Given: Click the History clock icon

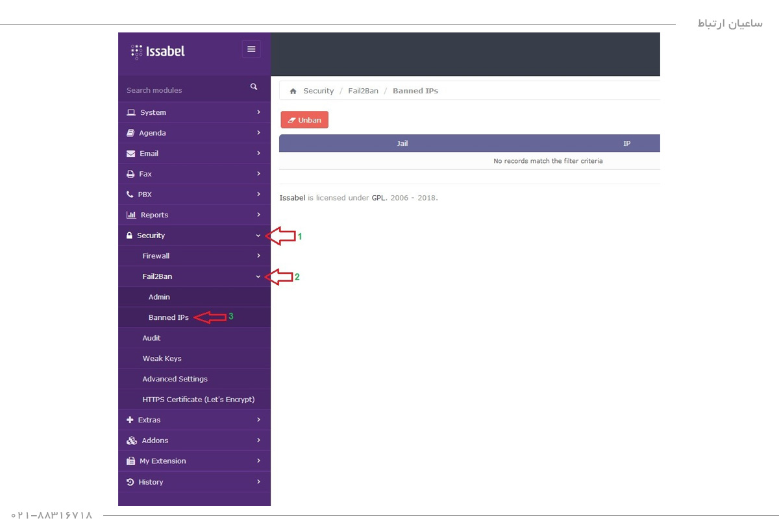Looking at the screenshot, I should tap(130, 482).
